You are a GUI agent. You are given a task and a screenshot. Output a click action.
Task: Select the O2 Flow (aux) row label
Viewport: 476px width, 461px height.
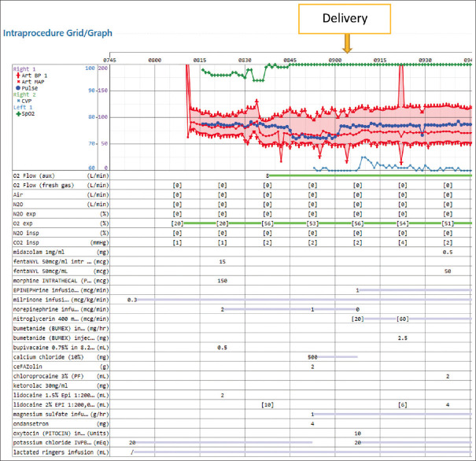click(39, 175)
